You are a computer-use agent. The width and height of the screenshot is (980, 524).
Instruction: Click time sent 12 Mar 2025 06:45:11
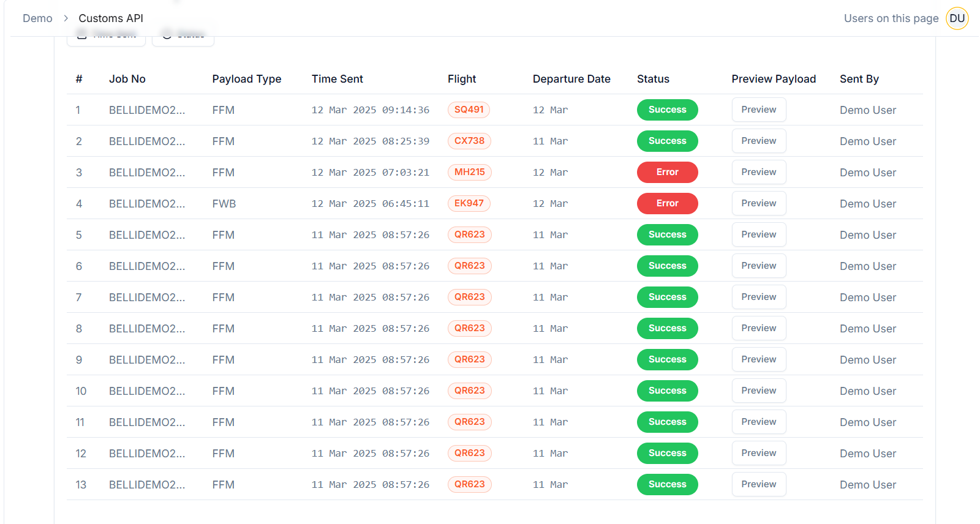[x=371, y=204]
